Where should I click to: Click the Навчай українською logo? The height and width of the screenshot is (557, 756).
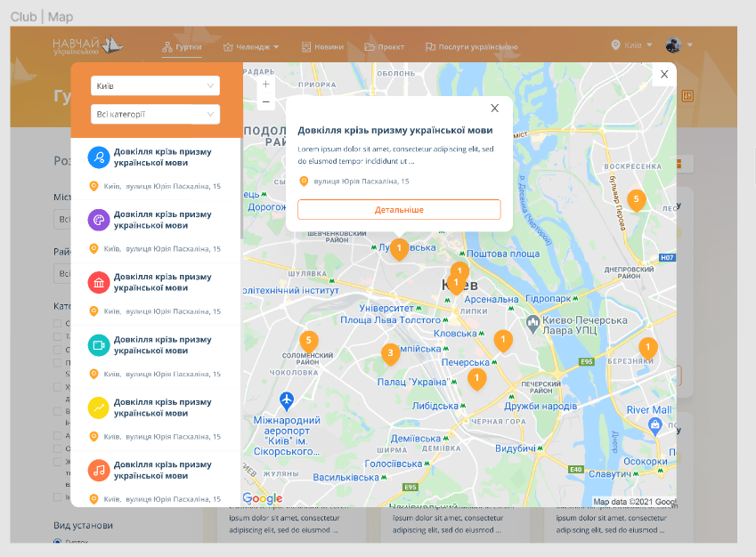point(88,45)
